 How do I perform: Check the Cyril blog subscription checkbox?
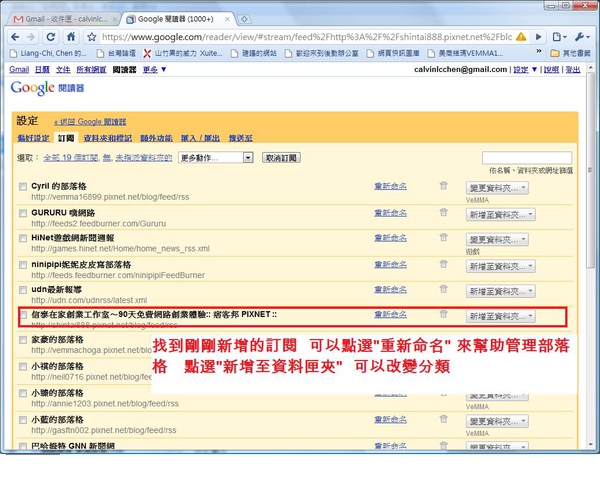22,186
